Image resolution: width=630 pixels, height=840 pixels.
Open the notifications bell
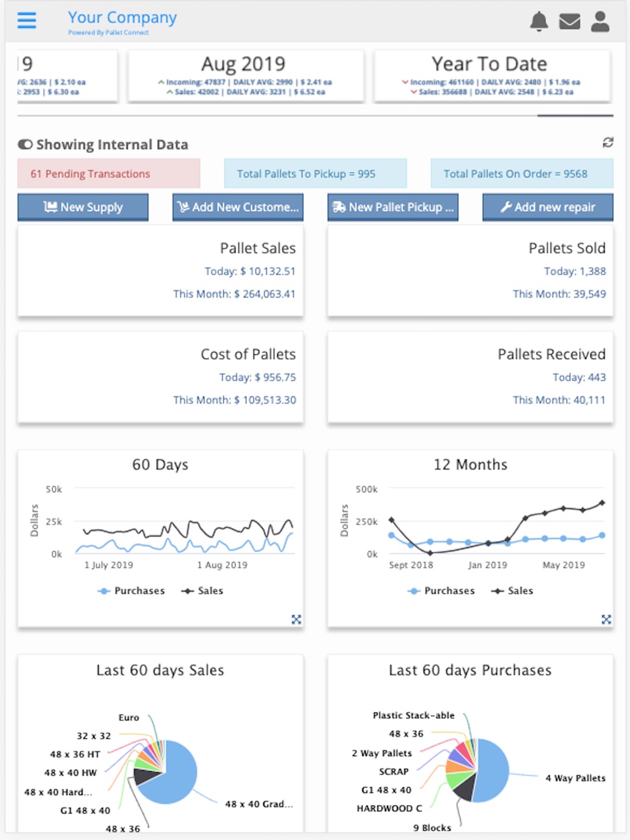point(539,21)
